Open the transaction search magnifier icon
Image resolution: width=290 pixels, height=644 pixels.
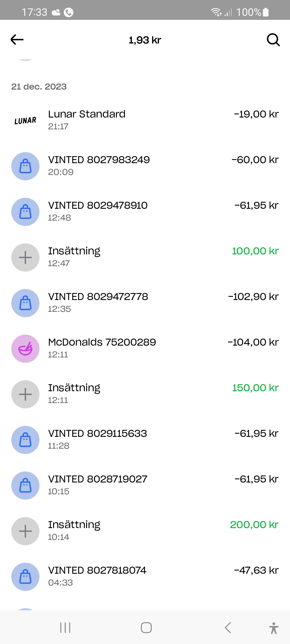(x=273, y=40)
